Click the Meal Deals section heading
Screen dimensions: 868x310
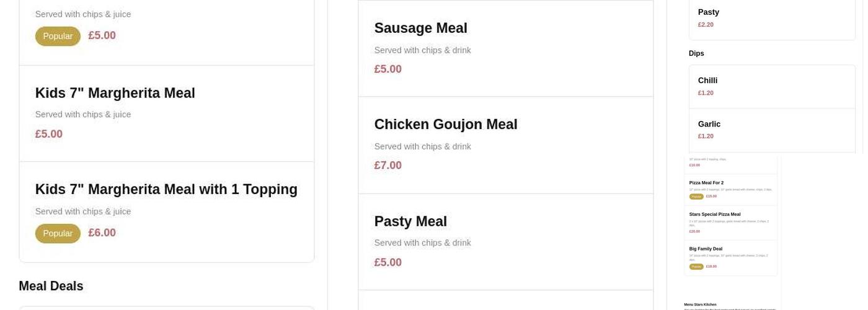(x=51, y=286)
